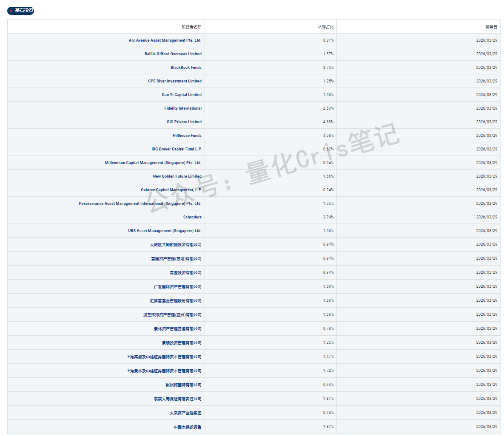Select Dao Yi Capital Limited

tap(182, 95)
